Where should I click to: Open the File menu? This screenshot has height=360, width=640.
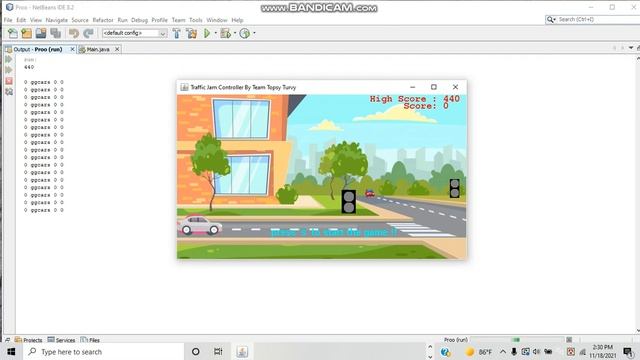[8, 20]
